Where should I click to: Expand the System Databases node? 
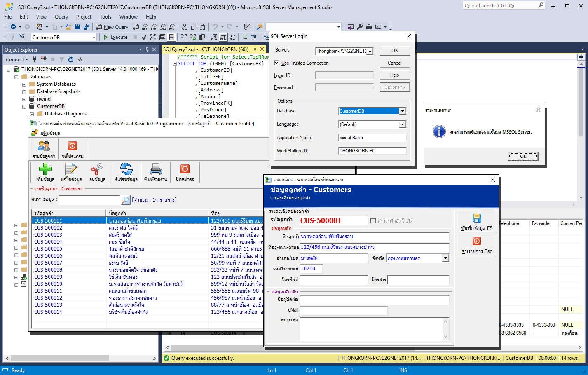point(24,84)
